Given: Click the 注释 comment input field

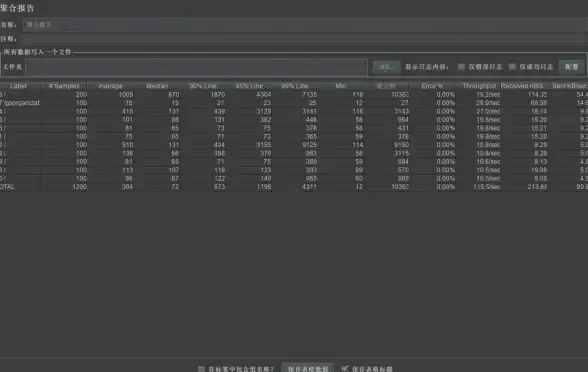Looking at the screenshot, I should [304, 39].
